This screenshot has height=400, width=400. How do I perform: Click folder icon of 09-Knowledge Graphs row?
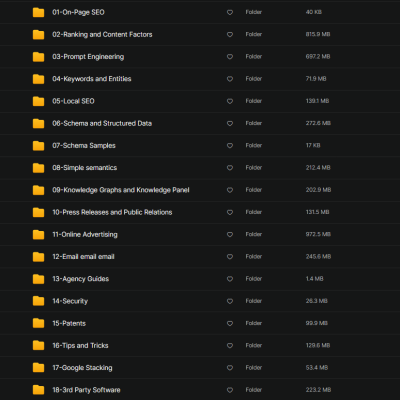pos(38,190)
